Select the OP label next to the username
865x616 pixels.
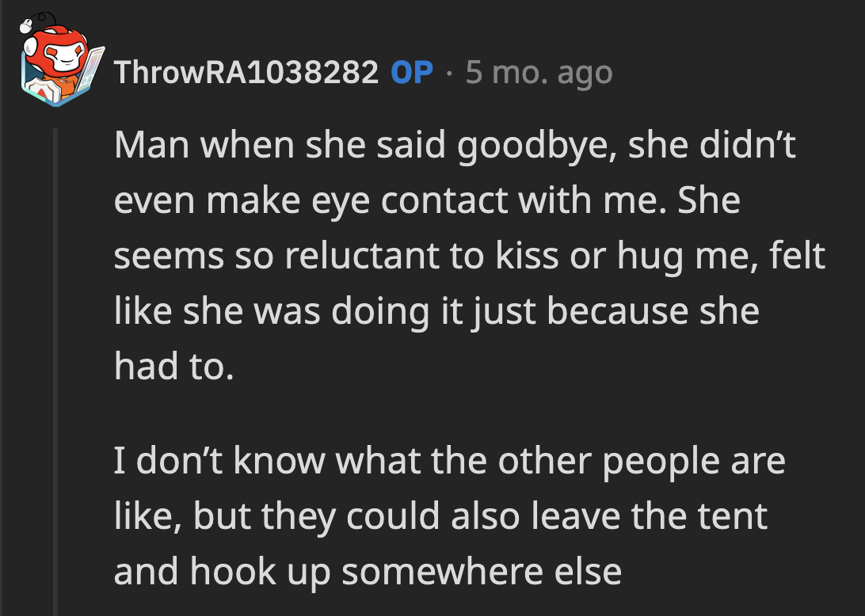point(412,72)
